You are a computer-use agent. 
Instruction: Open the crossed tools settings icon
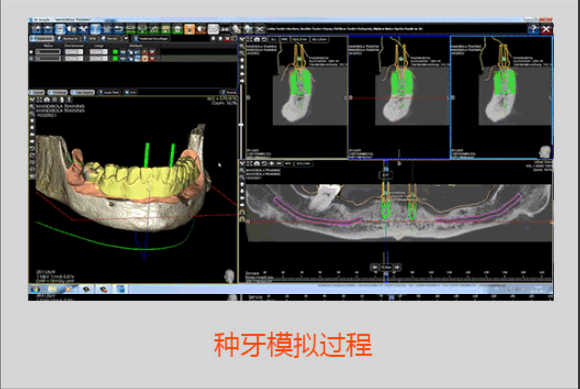click(x=83, y=29)
